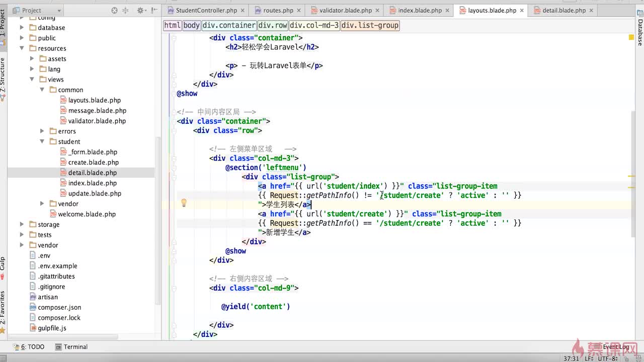Expand the storage folder
Image resolution: width=644 pixels, height=362 pixels.
[22, 224]
